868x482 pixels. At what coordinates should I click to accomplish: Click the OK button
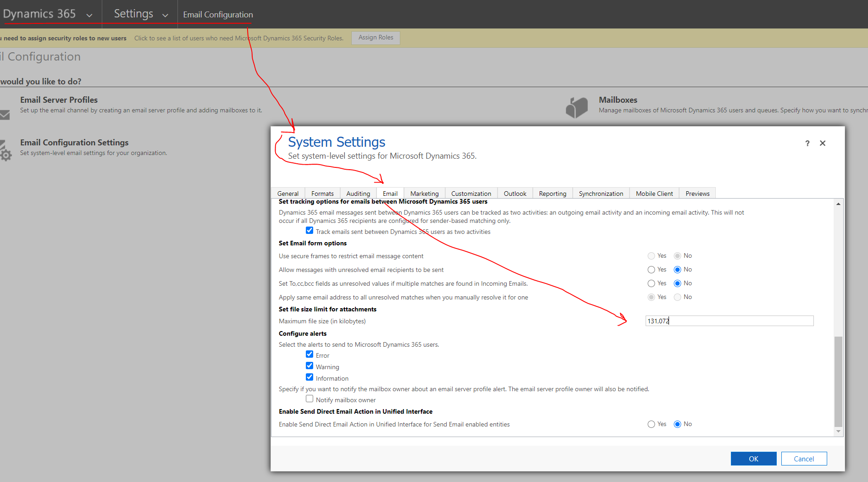pos(753,459)
